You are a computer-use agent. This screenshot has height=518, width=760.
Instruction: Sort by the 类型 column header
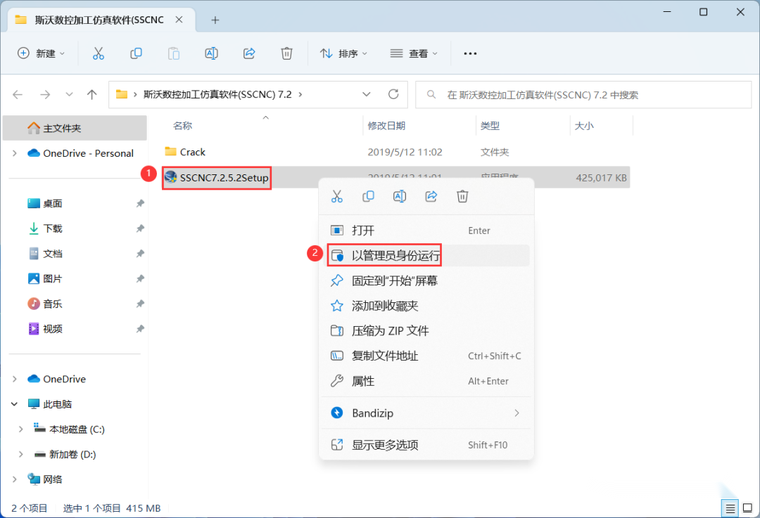[x=490, y=126]
